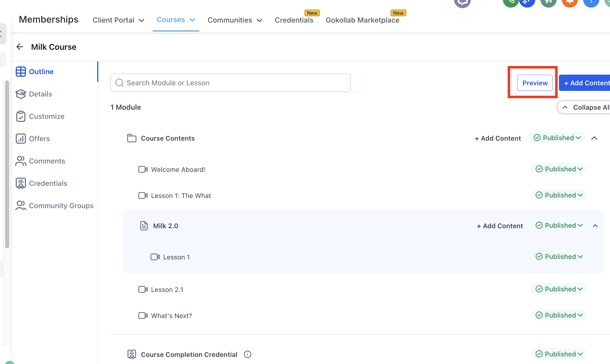Collapse the Milk 2.0 section chevron
This screenshot has width=610, height=364.
coord(595,226)
